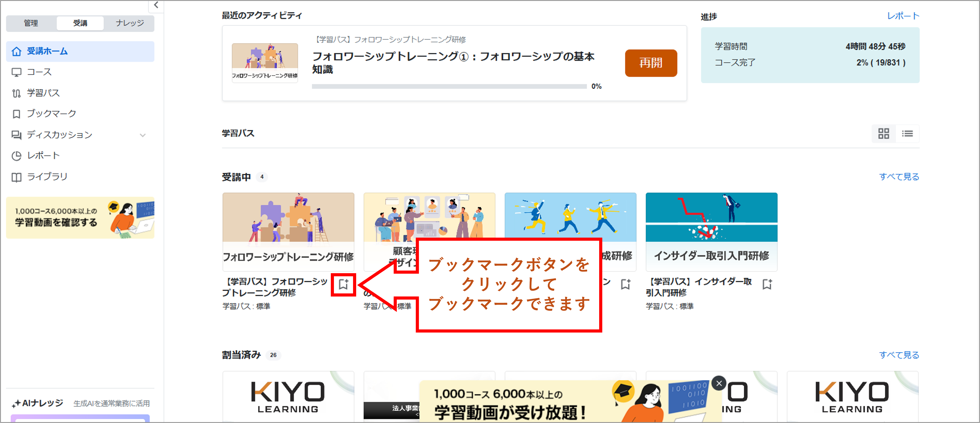Open ブックマーク in the sidebar
This screenshot has height=423, width=980.
pyautogui.click(x=51, y=114)
